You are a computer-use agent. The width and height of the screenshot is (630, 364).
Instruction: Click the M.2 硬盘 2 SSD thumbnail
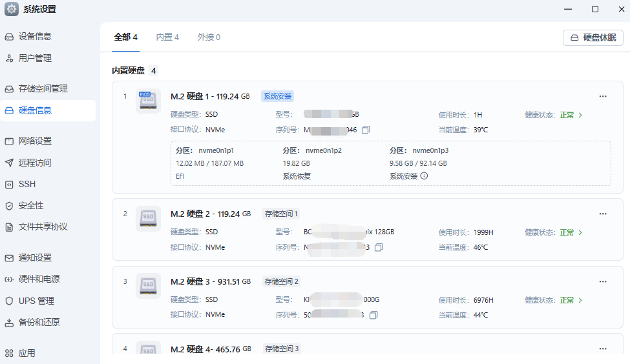coord(148,219)
